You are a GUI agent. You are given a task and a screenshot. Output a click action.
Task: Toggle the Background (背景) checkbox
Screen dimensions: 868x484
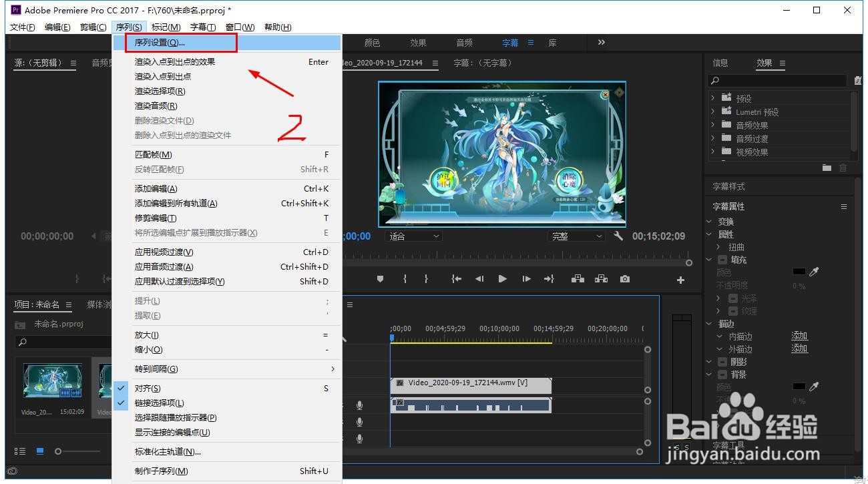[723, 375]
